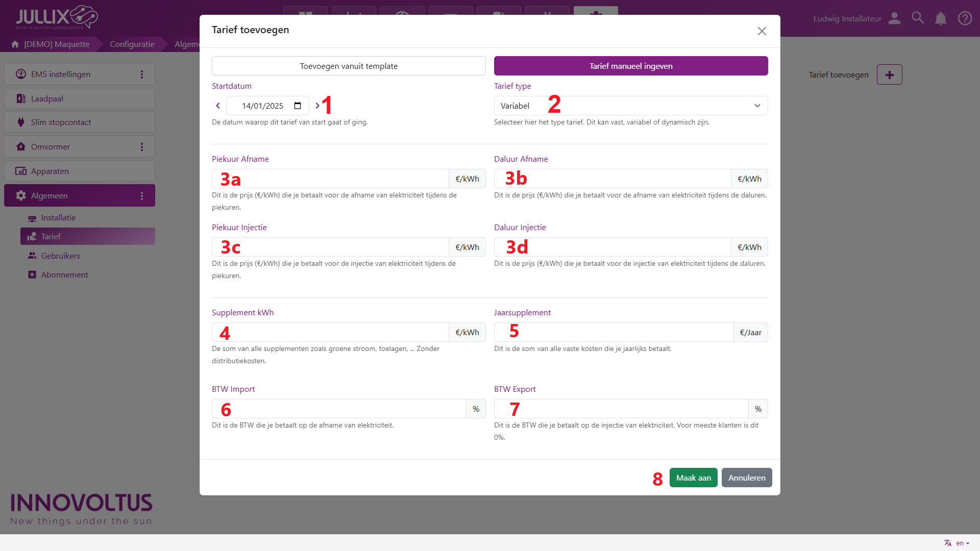Click the home icon in breadcrumb
Viewport: 980px width, 551px height.
tap(15, 44)
